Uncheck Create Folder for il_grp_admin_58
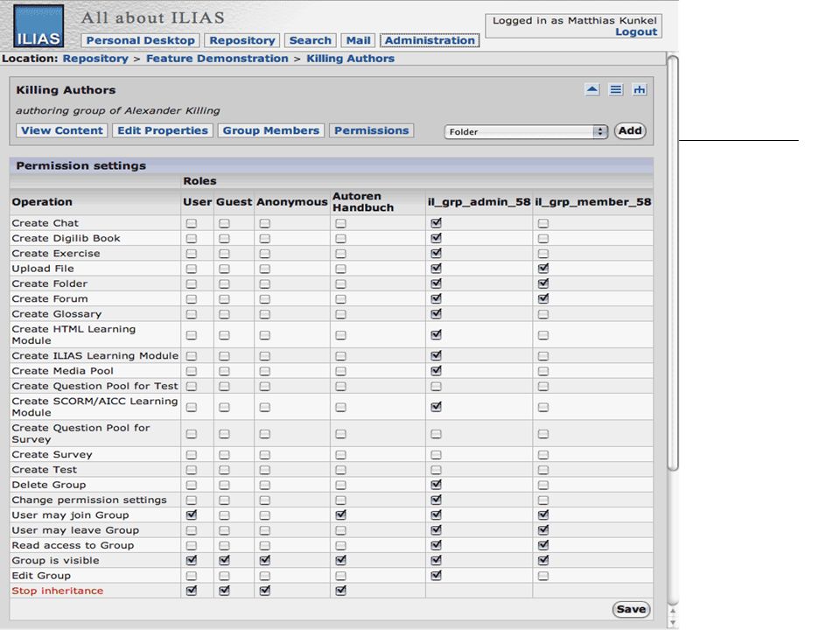This screenshot has height=630, width=840. coord(436,283)
